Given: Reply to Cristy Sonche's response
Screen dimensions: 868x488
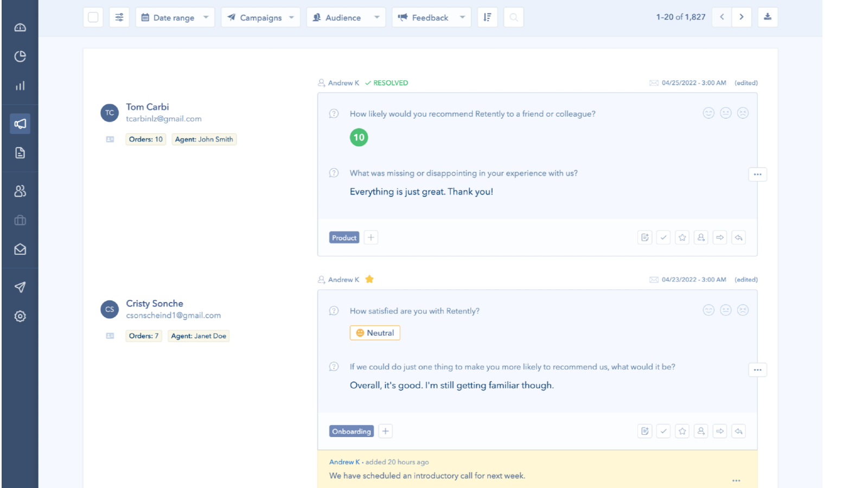Looking at the screenshot, I should [738, 431].
